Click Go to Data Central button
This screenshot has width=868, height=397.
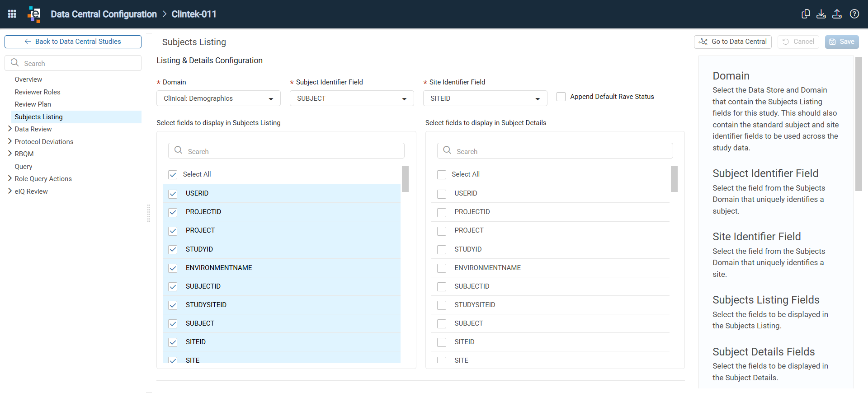pos(733,42)
